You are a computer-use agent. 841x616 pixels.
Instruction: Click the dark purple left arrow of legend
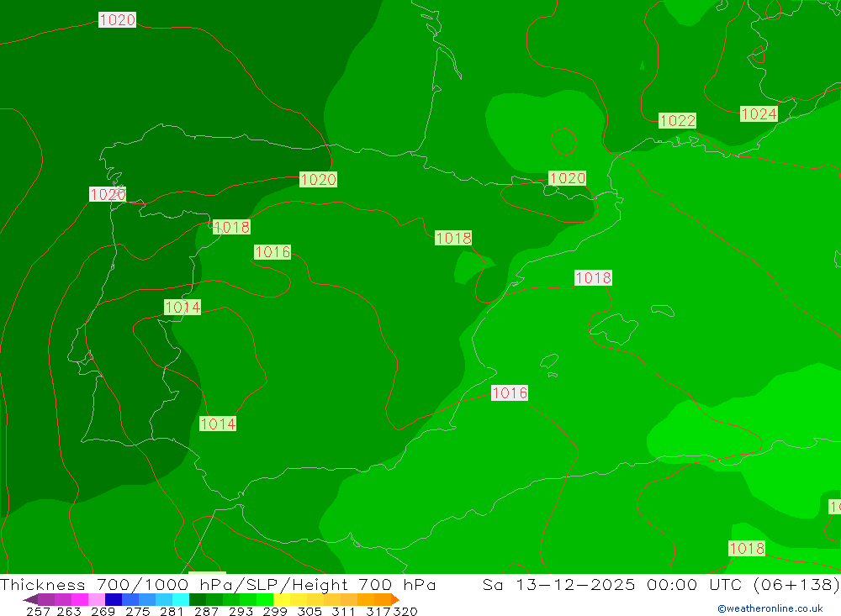(30, 599)
